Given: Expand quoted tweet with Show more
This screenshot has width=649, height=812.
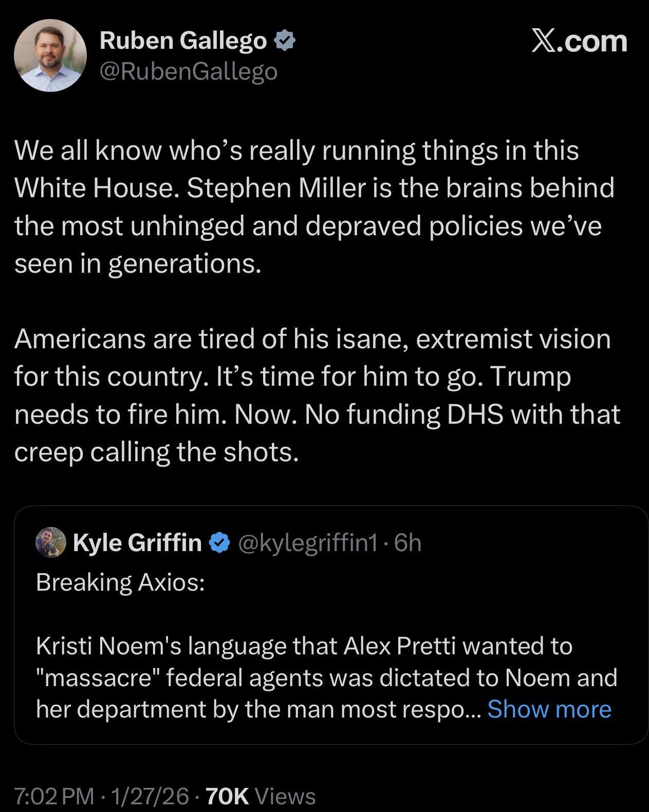Looking at the screenshot, I should [x=549, y=709].
